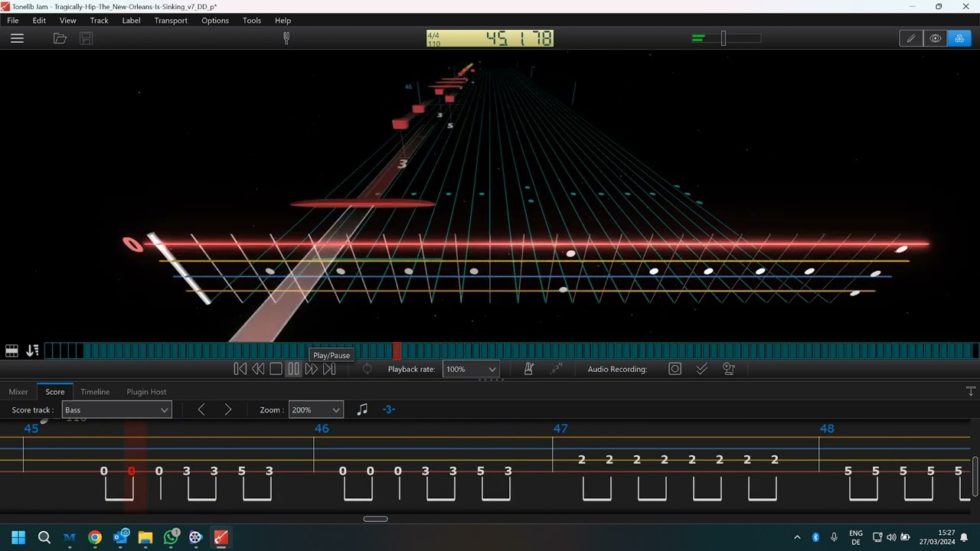Save the project with the floppy disk icon

pyautogui.click(x=86, y=38)
